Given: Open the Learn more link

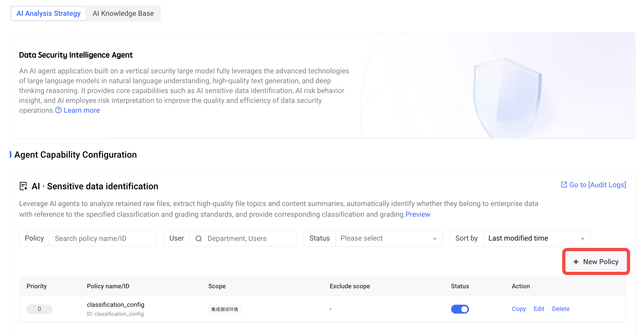Looking at the screenshot, I should (x=82, y=110).
